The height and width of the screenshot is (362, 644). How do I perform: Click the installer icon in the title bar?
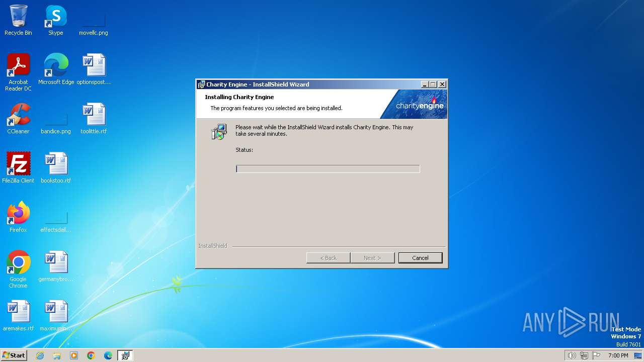(x=201, y=84)
